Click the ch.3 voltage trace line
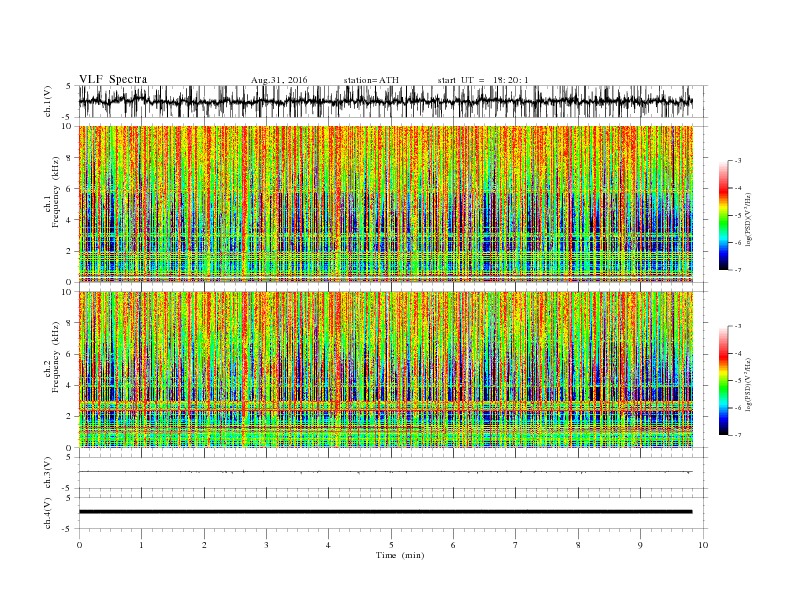The width and height of the screenshot is (792, 612). pyautogui.click(x=385, y=472)
